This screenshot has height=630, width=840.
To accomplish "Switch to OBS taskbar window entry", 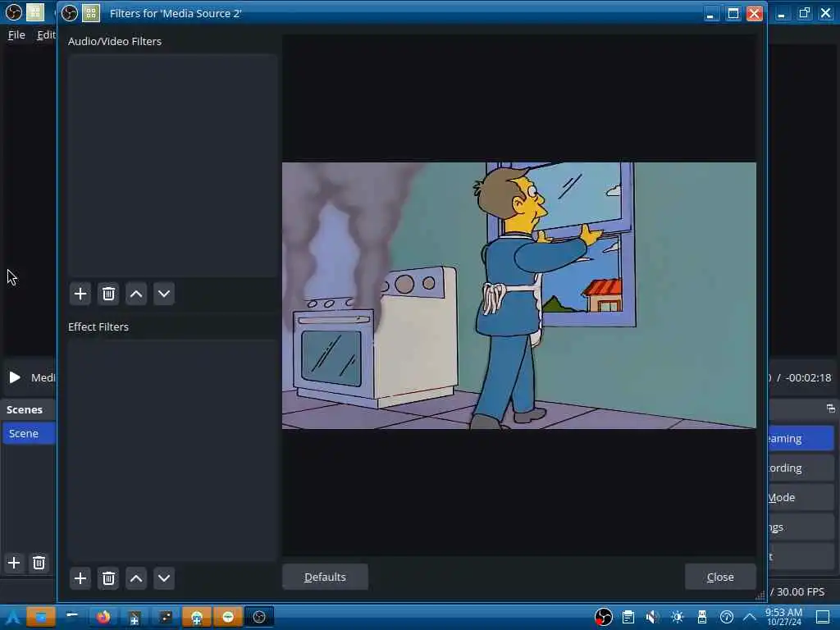I will pyautogui.click(x=259, y=617).
